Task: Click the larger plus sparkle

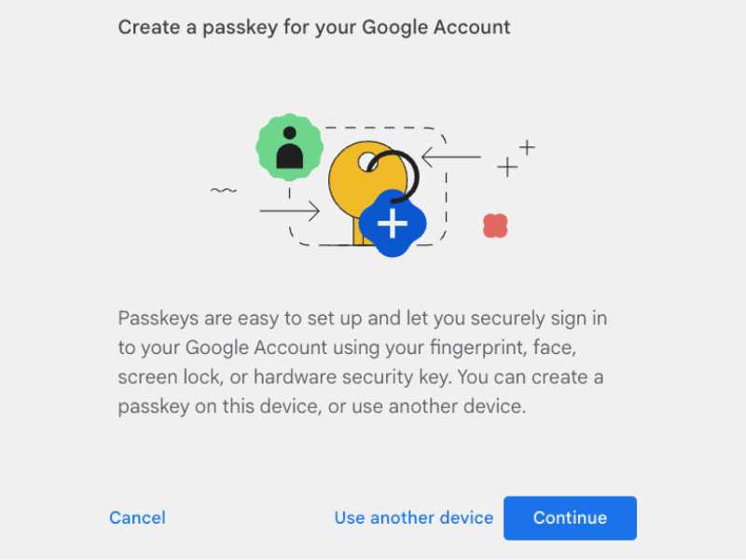Action: pos(507,168)
